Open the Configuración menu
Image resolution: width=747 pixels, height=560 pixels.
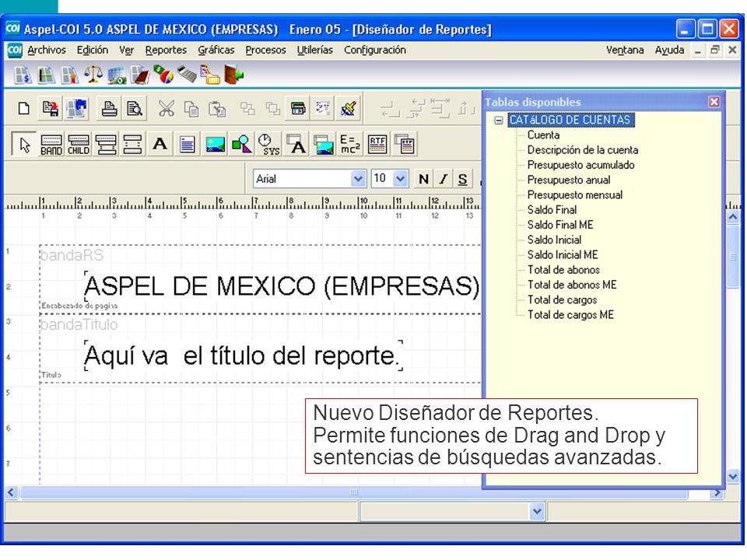(x=375, y=50)
